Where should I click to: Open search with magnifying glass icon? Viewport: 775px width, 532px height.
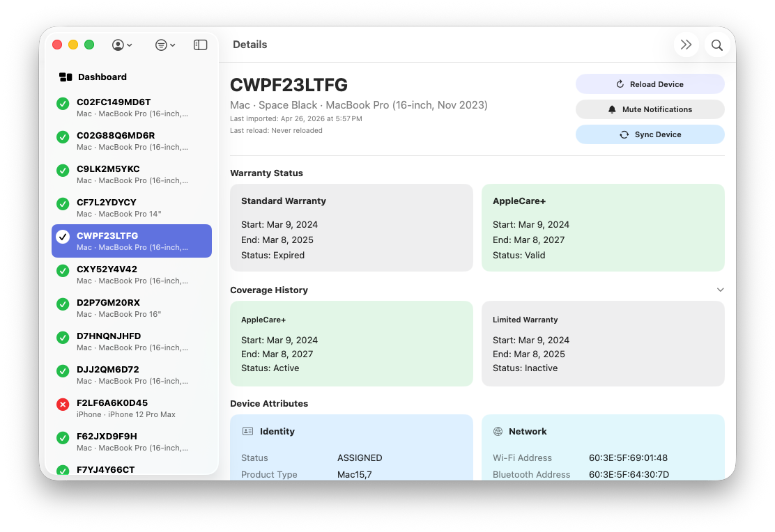point(716,45)
